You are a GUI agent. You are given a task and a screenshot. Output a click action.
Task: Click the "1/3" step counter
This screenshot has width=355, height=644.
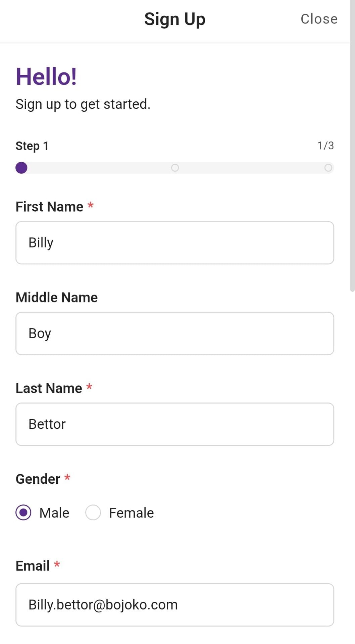pos(325,146)
